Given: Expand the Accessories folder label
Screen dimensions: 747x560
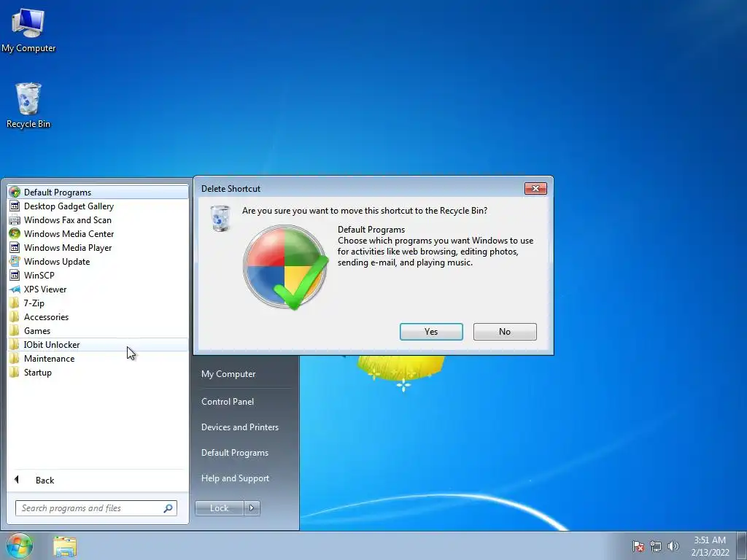Looking at the screenshot, I should pos(46,316).
